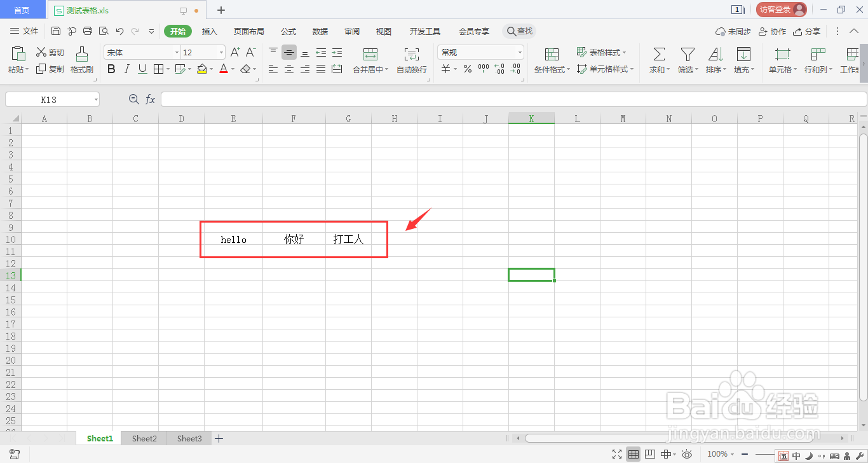Toggle Underline formatting
This screenshot has height=463, width=868.
pyautogui.click(x=142, y=69)
